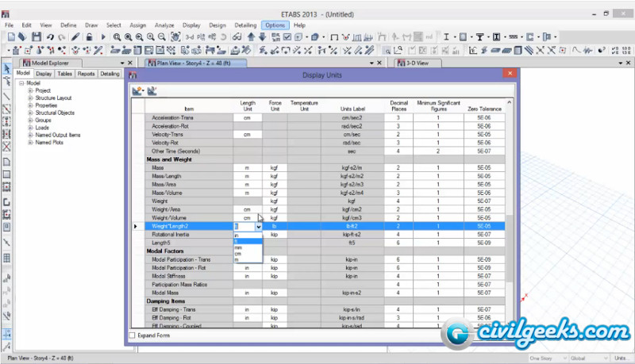Expand the Loads tree node
This screenshot has width=635, height=364.
click(30, 127)
